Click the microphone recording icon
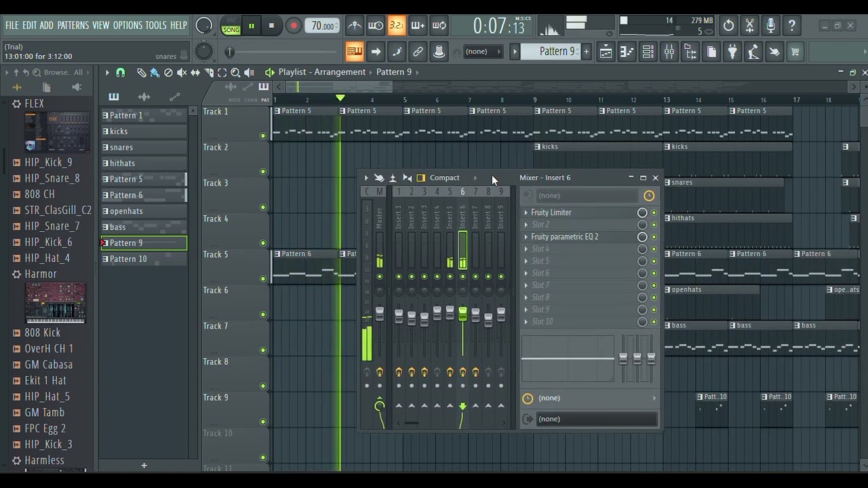The width and height of the screenshot is (868, 488). [x=771, y=26]
